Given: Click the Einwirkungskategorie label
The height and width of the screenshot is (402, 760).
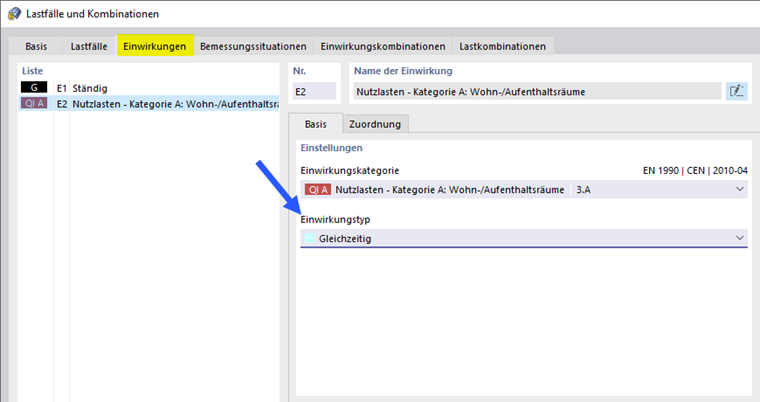Looking at the screenshot, I should tap(350, 171).
